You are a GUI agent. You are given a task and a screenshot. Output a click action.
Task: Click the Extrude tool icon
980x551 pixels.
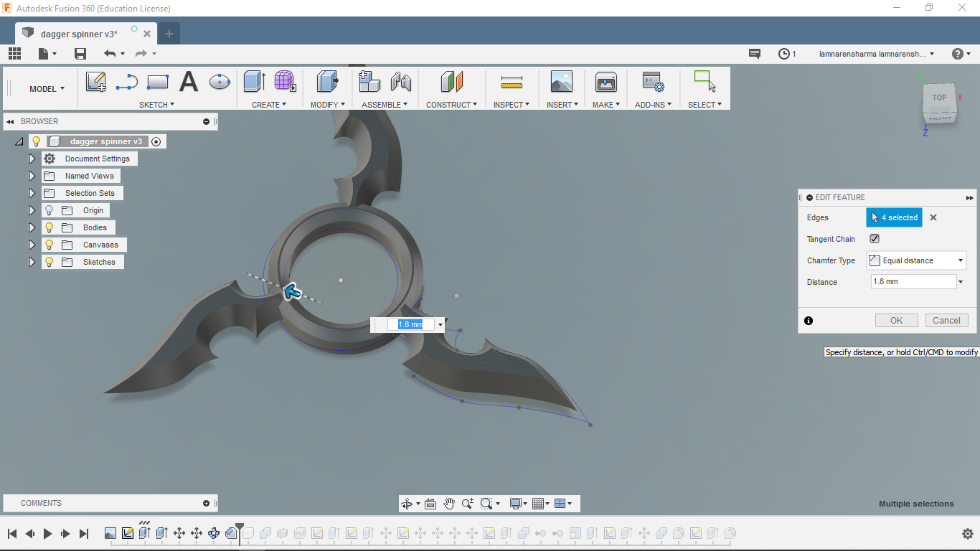[254, 82]
